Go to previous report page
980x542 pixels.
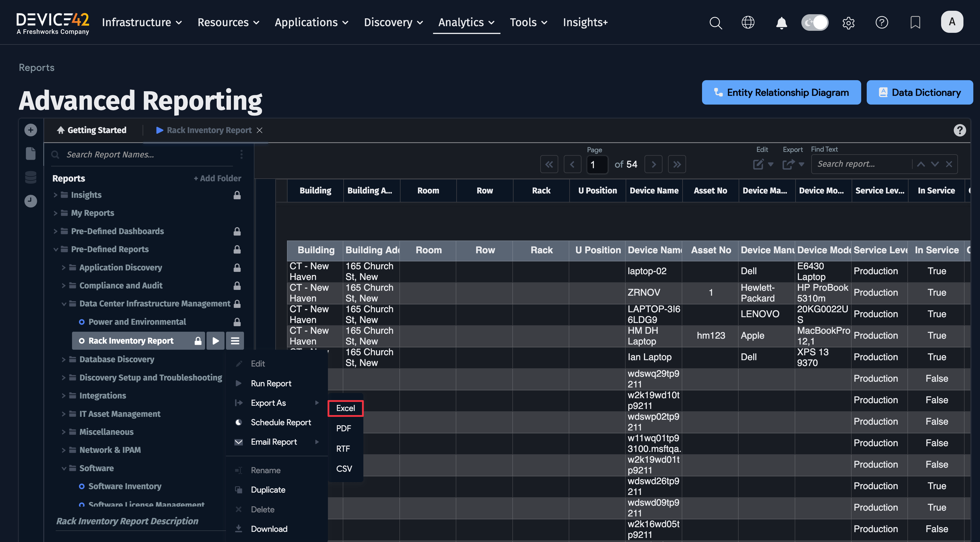pos(572,164)
